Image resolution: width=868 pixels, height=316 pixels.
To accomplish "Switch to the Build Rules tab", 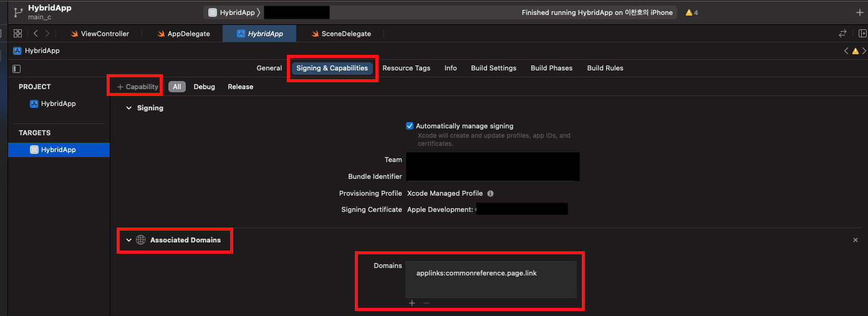I will (605, 68).
